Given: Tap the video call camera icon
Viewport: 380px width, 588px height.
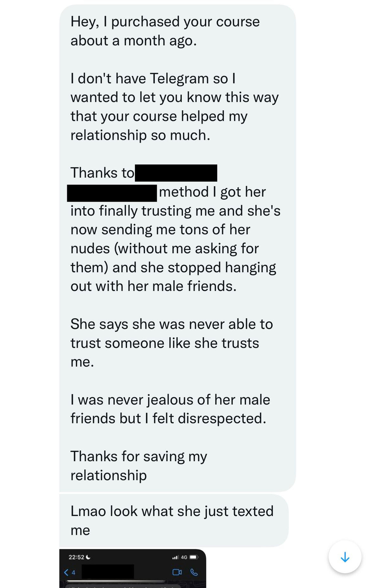Looking at the screenshot, I should [177, 572].
